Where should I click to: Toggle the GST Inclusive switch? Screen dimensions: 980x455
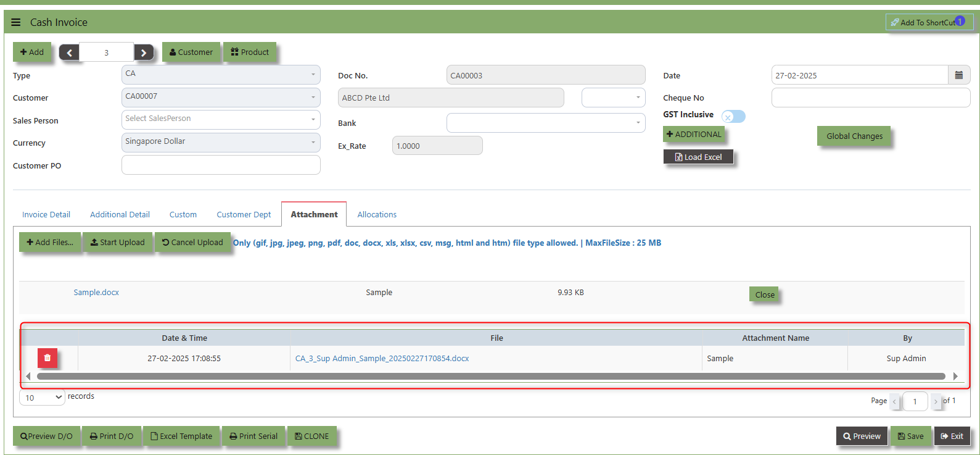(733, 117)
